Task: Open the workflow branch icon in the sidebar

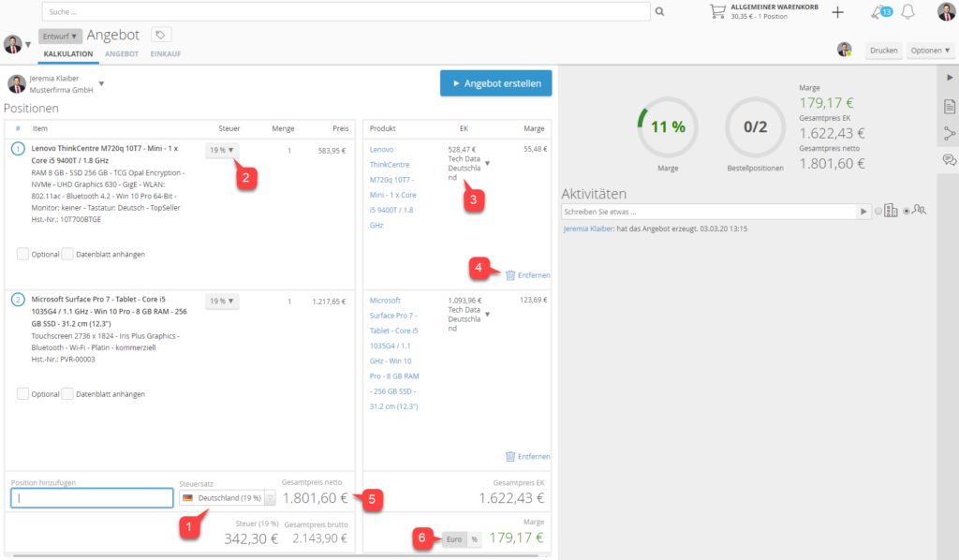Action: tap(950, 133)
